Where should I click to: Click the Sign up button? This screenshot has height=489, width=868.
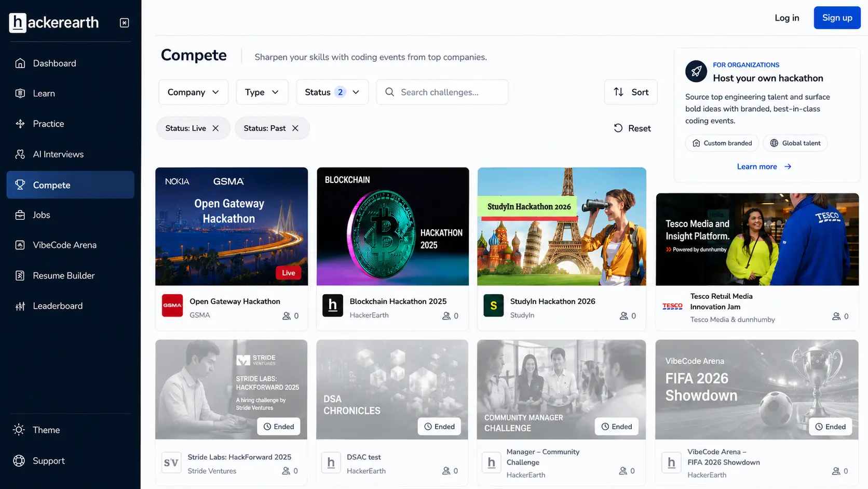tap(837, 18)
